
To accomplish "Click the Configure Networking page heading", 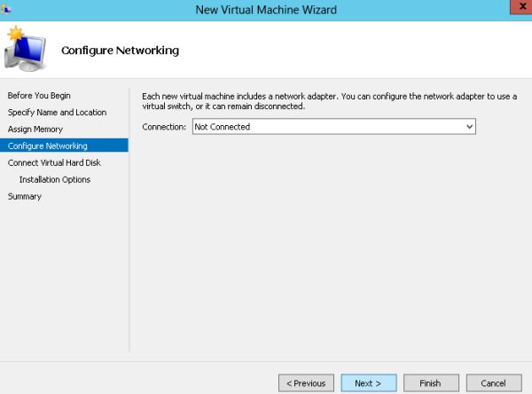I will pos(120,51).
